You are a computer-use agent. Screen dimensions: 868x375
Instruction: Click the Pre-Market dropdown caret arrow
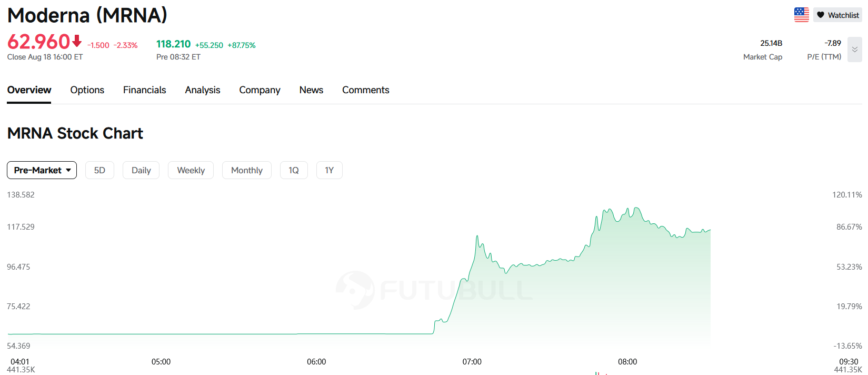pos(68,170)
